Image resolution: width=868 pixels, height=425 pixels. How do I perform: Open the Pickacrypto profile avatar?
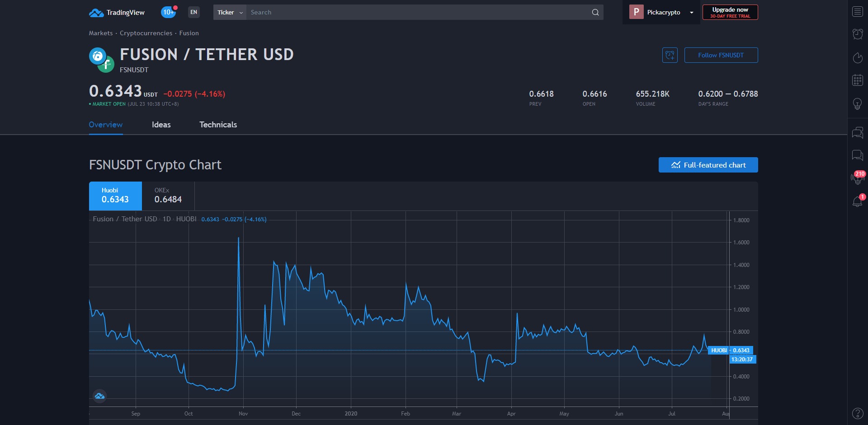click(x=636, y=12)
